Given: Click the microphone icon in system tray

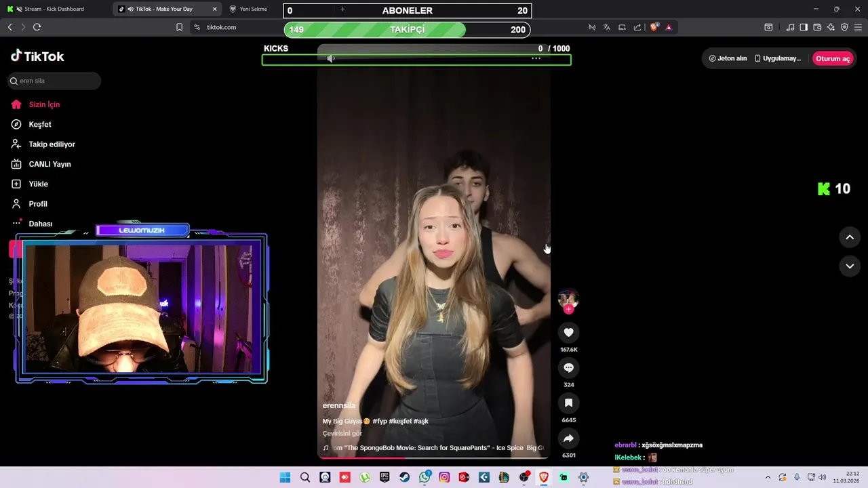Looking at the screenshot, I should pos(797,477).
